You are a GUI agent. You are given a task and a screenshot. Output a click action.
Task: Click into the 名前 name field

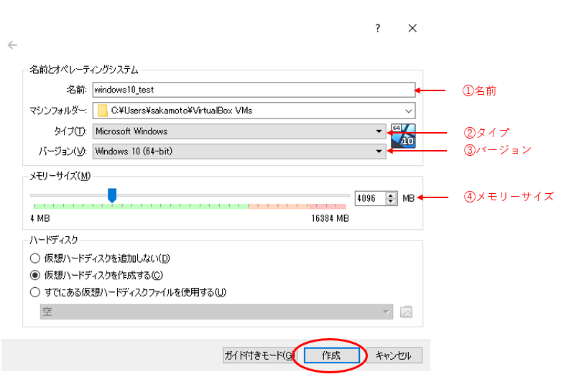point(254,90)
